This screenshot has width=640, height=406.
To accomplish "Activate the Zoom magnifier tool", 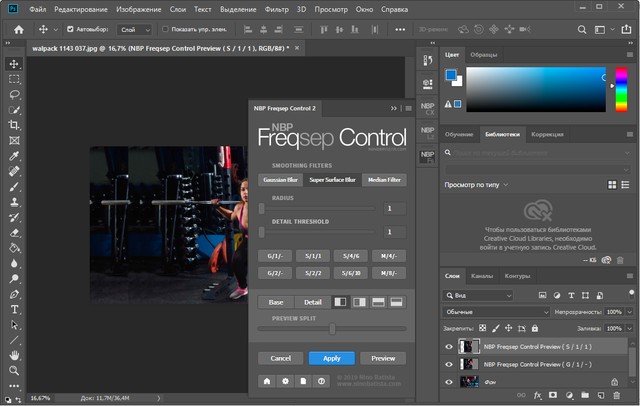I will tap(14, 371).
